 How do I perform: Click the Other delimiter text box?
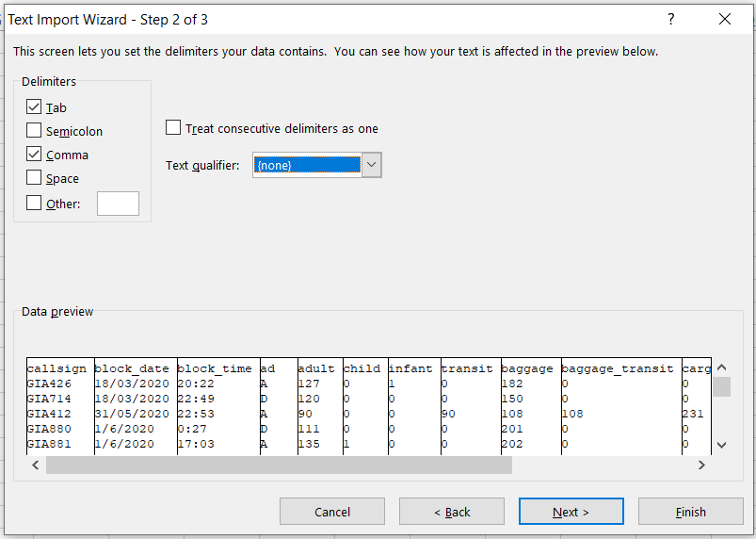118,204
